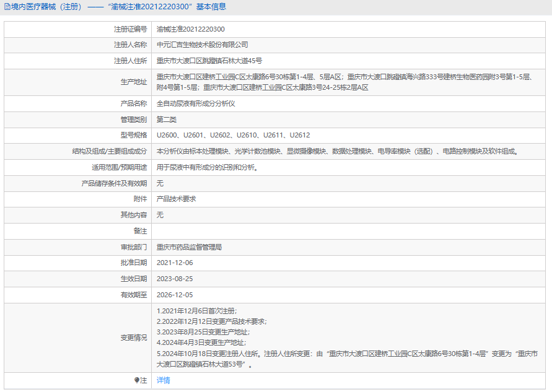The width and height of the screenshot is (552, 392).
Task: Select change entry 1.2021年12月6日首次注册
Action: (197, 311)
